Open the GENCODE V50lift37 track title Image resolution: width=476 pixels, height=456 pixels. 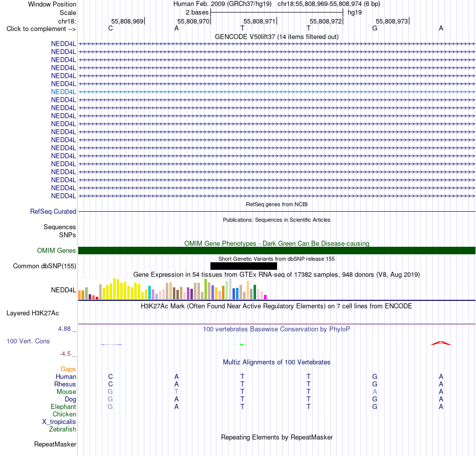point(277,37)
